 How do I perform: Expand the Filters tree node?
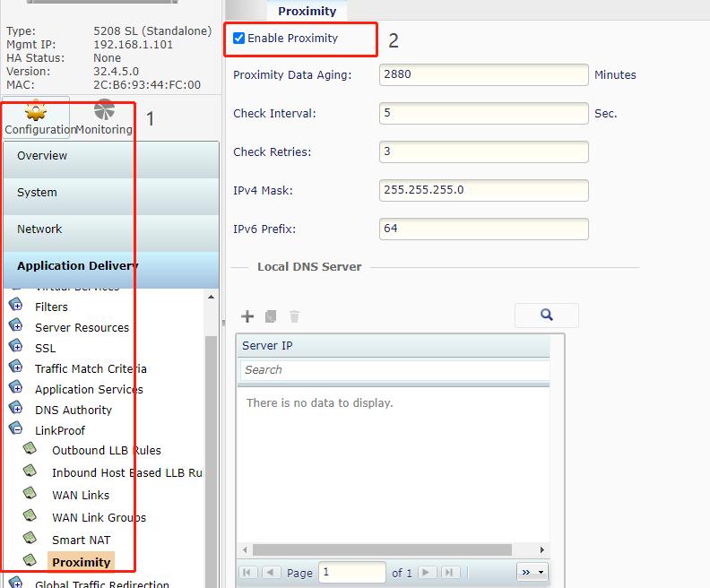coord(16,305)
